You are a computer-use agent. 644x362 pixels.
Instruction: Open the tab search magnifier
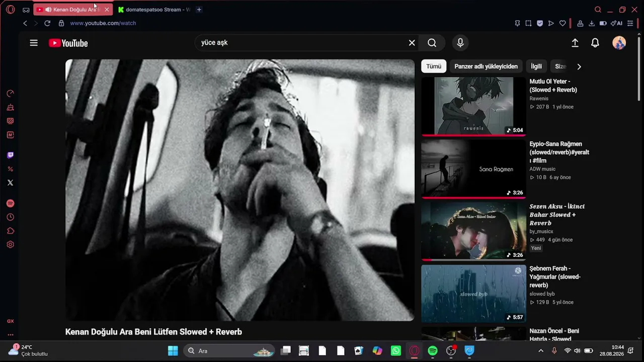(x=598, y=10)
